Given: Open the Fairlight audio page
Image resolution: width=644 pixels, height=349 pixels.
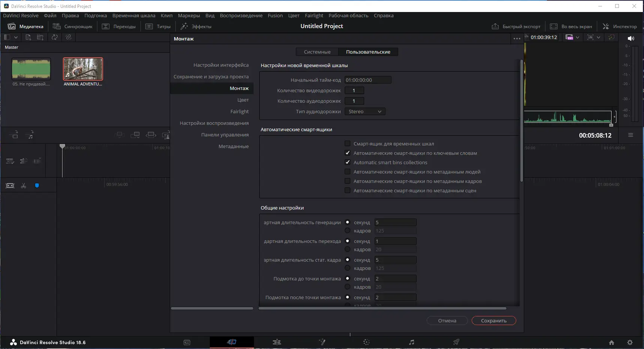Looking at the screenshot, I should click(x=411, y=342).
